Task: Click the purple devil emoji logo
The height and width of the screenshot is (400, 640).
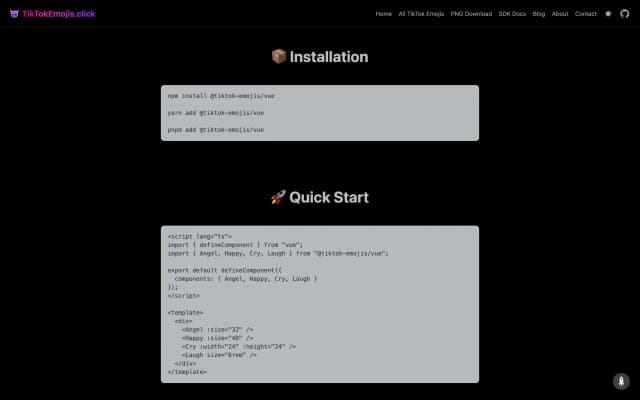Action: click(x=14, y=14)
